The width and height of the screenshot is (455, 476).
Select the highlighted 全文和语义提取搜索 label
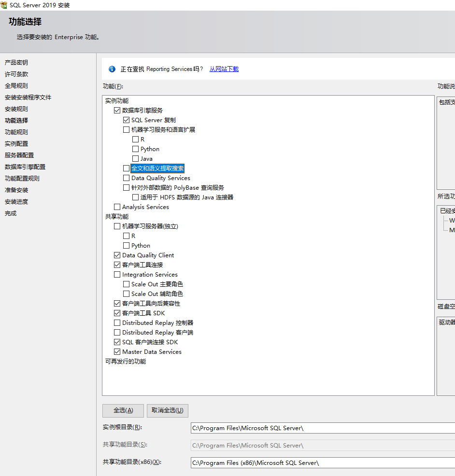157,168
